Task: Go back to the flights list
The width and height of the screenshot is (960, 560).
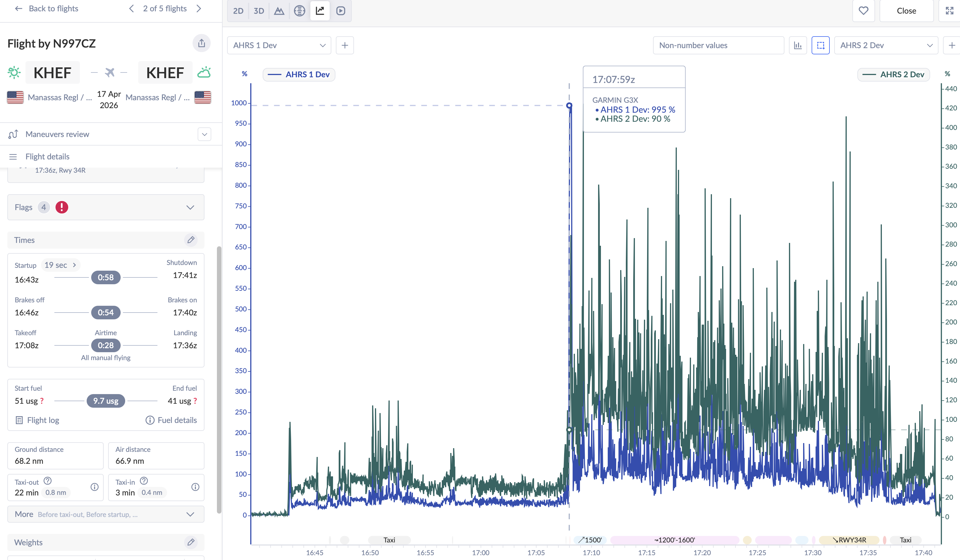Action: tap(46, 8)
